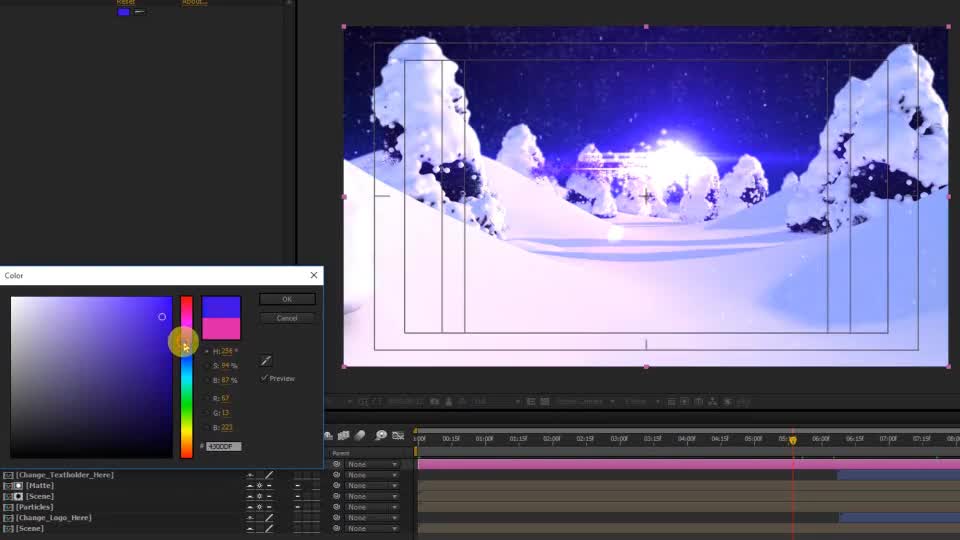Open Parent dropdown of Change_Textholder_Here layer
This screenshot has width=960, height=540.
[372, 475]
